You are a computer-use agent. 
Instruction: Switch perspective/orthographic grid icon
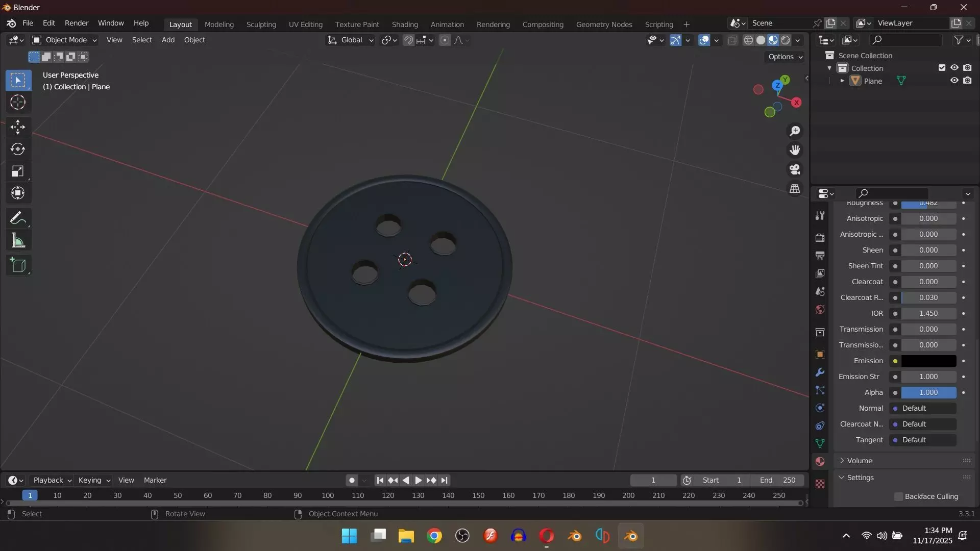point(795,189)
